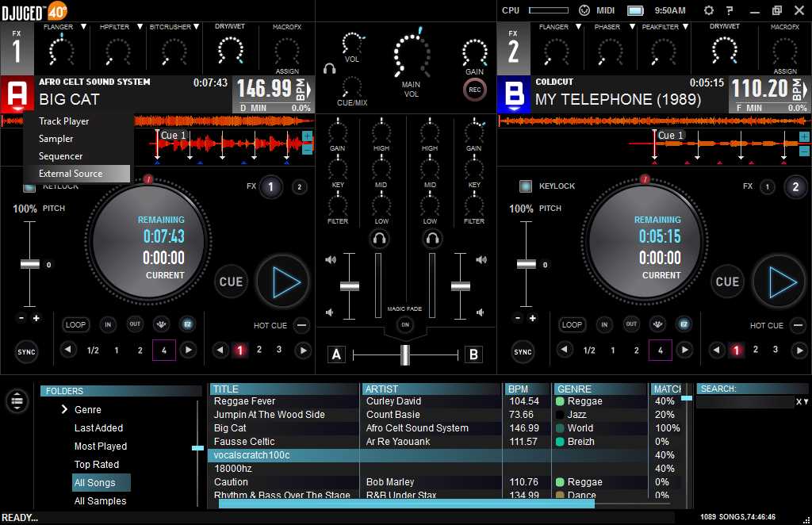Viewport: 812px width, 525px height.
Task: Click the MIDI controller status icon
Action: point(584,10)
